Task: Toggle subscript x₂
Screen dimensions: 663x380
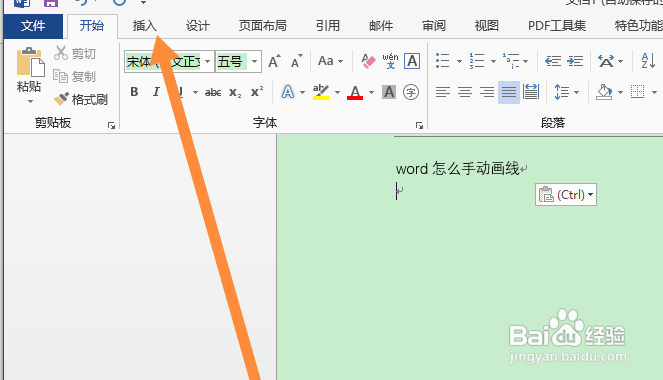Action: pos(235,92)
